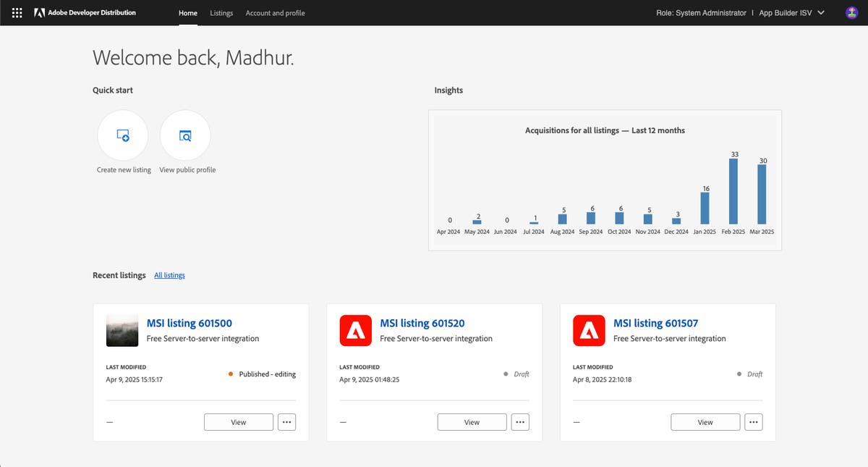Select the View public profile icon
This screenshot has height=467, width=868.
click(x=185, y=135)
